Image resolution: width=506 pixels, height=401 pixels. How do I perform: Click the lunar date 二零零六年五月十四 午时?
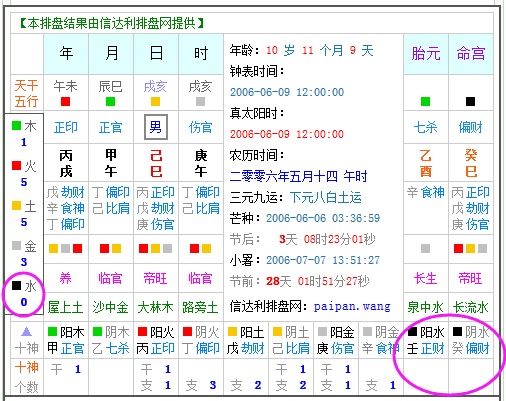click(298, 176)
